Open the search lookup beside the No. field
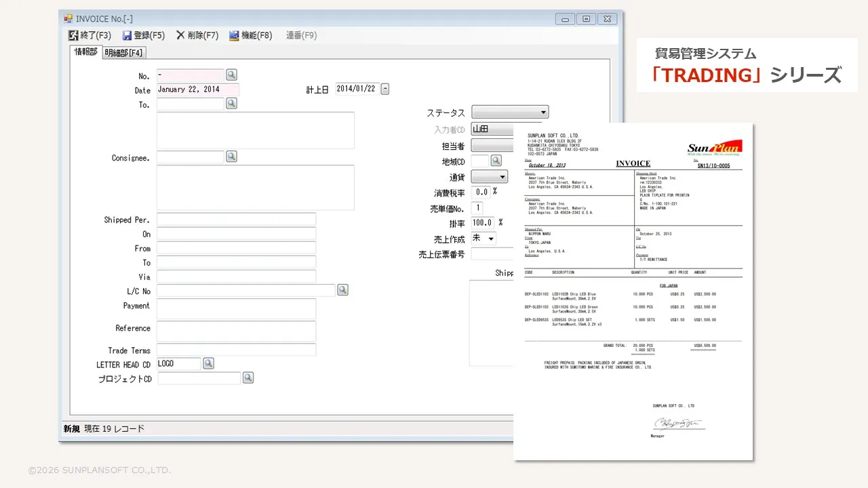Image resolution: width=868 pixels, height=488 pixels. pyautogui.click(x=231, y=75)
